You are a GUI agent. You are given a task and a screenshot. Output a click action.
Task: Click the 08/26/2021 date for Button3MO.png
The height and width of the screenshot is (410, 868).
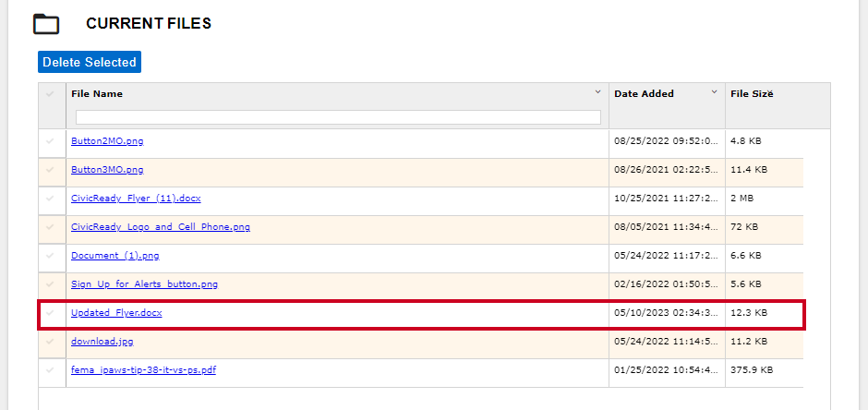[x=666, y=170]
